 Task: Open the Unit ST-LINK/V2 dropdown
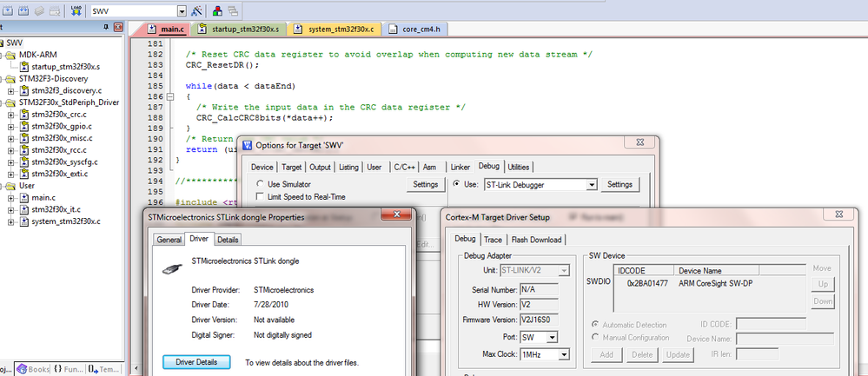[564, 270]
